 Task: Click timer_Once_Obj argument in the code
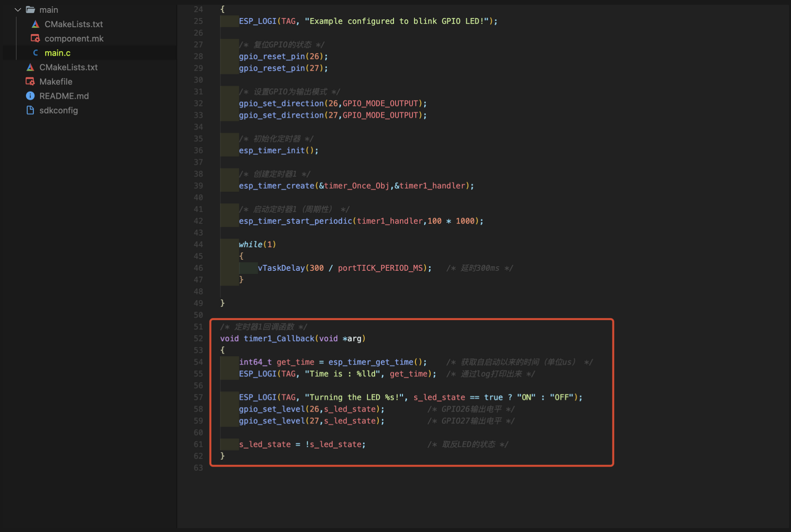pos(356,186)
